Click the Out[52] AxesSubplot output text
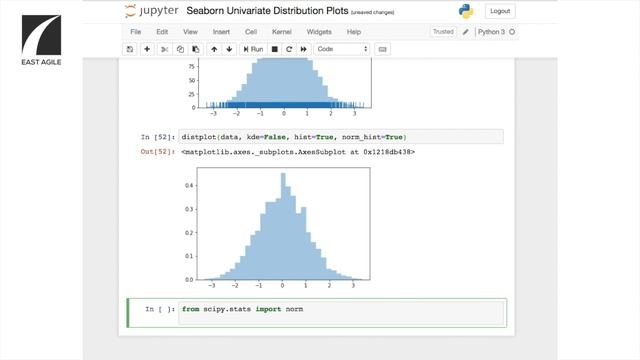Screen dimensions: 640x360 click(298, 152)
